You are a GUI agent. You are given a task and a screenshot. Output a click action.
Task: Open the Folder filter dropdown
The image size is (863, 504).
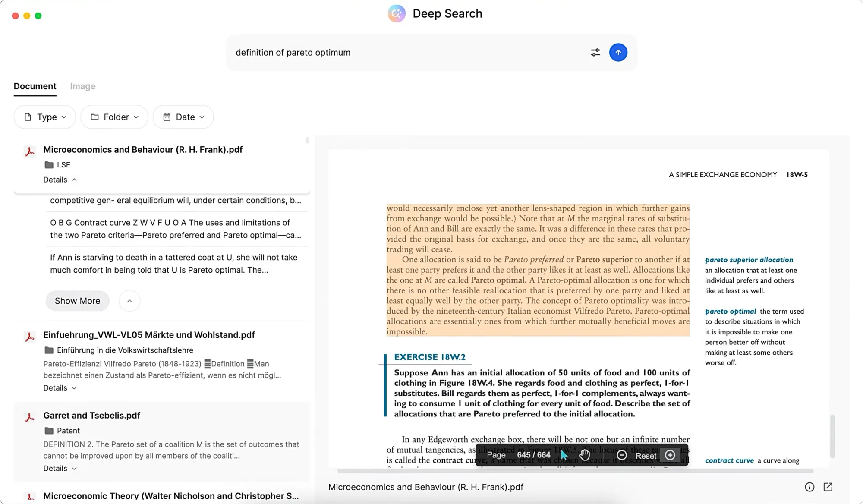pos(114,117)
